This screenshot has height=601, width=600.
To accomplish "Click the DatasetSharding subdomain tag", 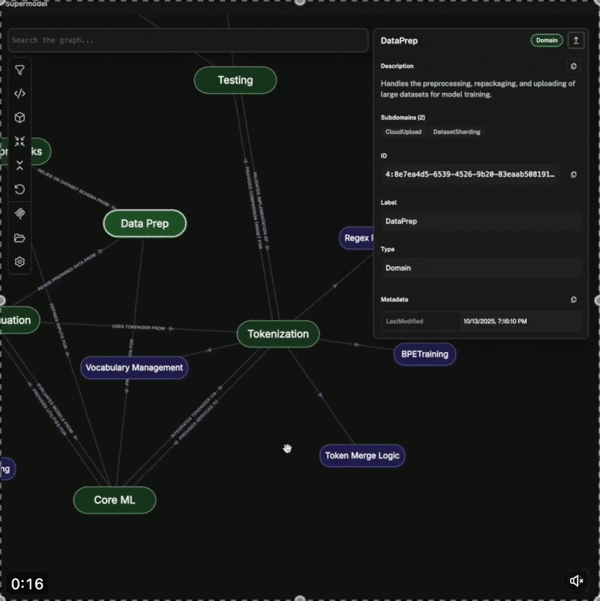I will click(456, 132).
